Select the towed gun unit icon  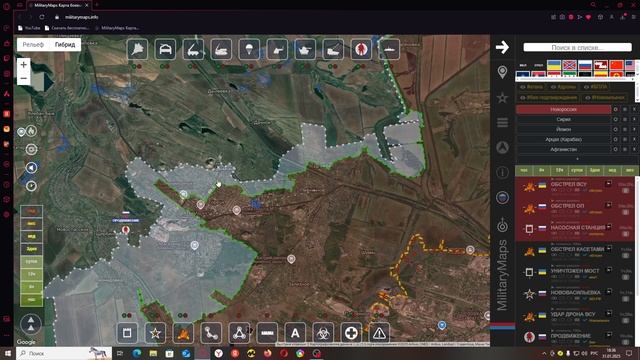tap(277, 49)
